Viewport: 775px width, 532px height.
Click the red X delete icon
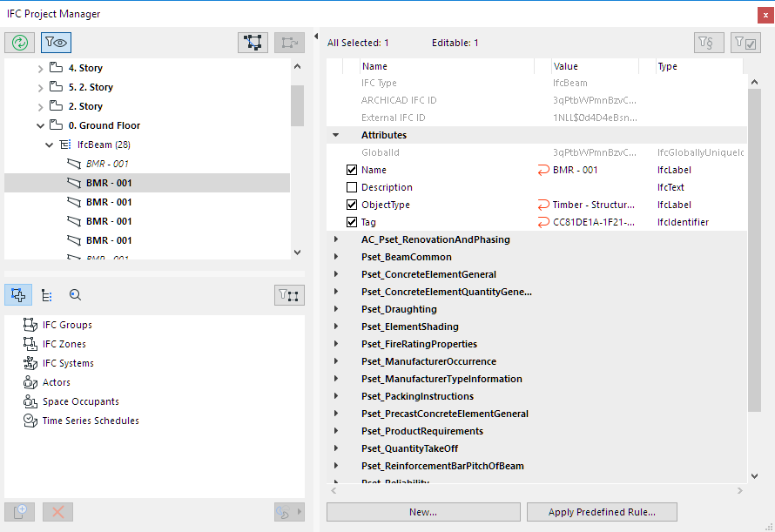click(x=58, y=511)
